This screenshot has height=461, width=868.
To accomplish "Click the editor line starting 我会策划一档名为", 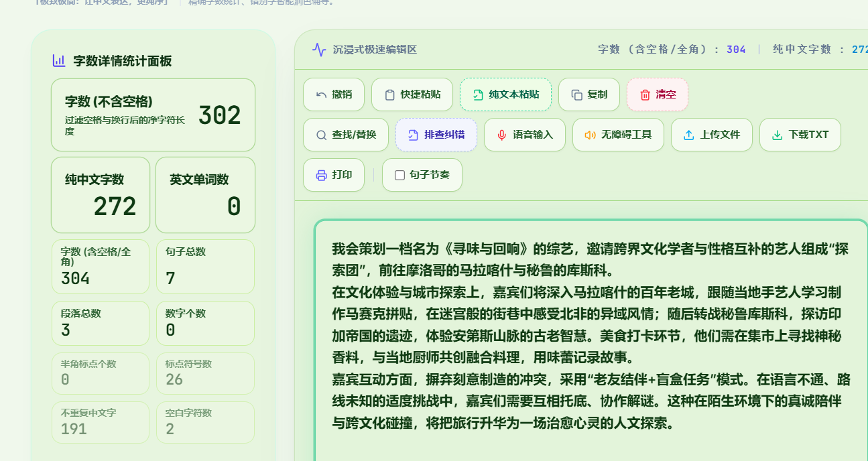I will [x=591, y=250].
